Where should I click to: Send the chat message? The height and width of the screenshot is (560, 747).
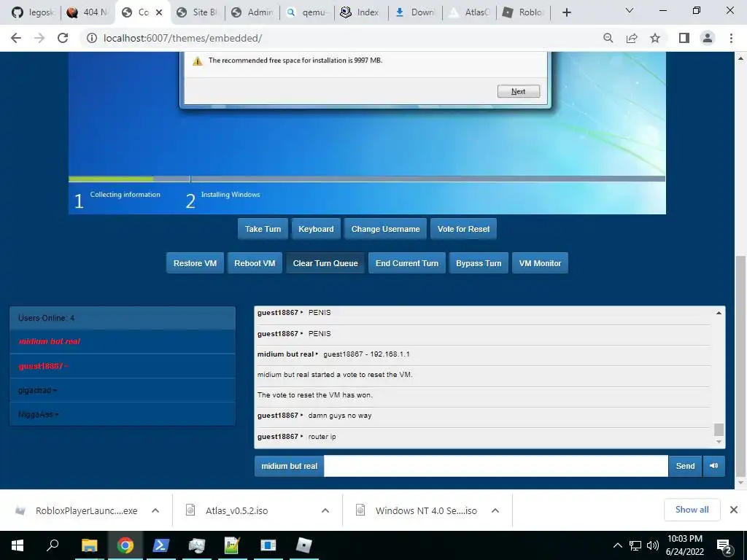(x=685, y=466)
